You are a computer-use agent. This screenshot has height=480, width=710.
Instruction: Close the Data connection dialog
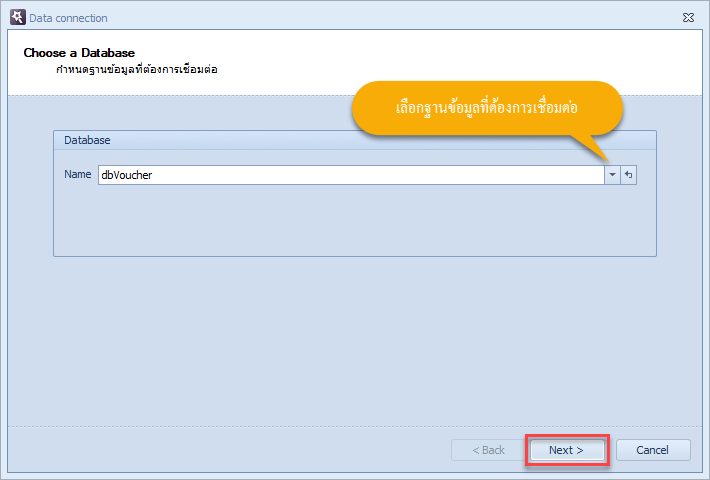688,18
